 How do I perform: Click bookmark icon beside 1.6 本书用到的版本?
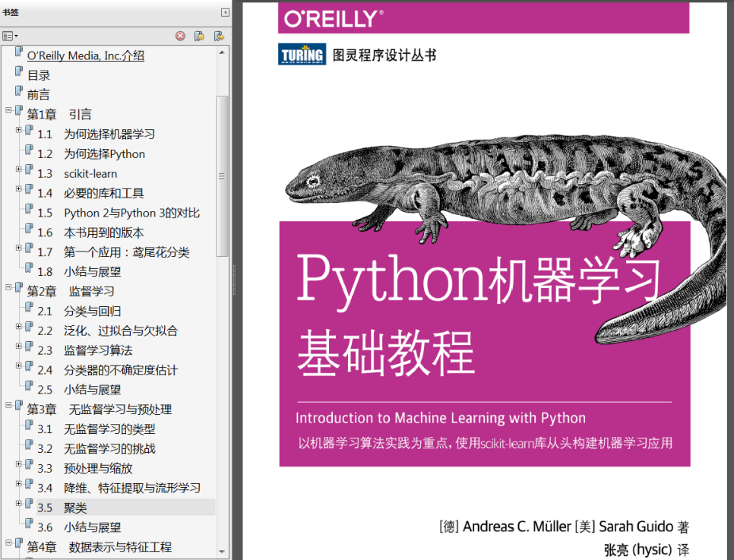point(29,228)
